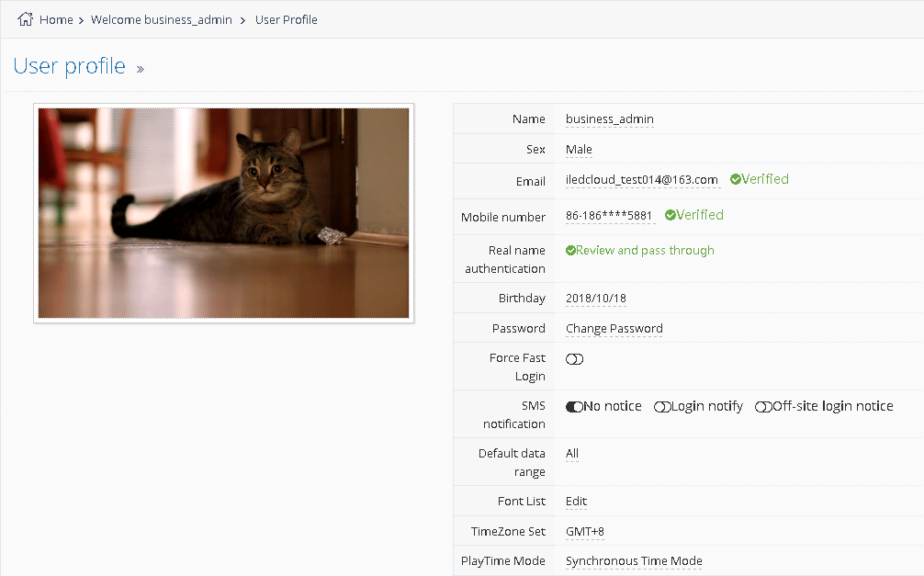924x576 pixels.
Task: Click the Mobile number label
Action: pyautogui.click(x=503, y=218)
